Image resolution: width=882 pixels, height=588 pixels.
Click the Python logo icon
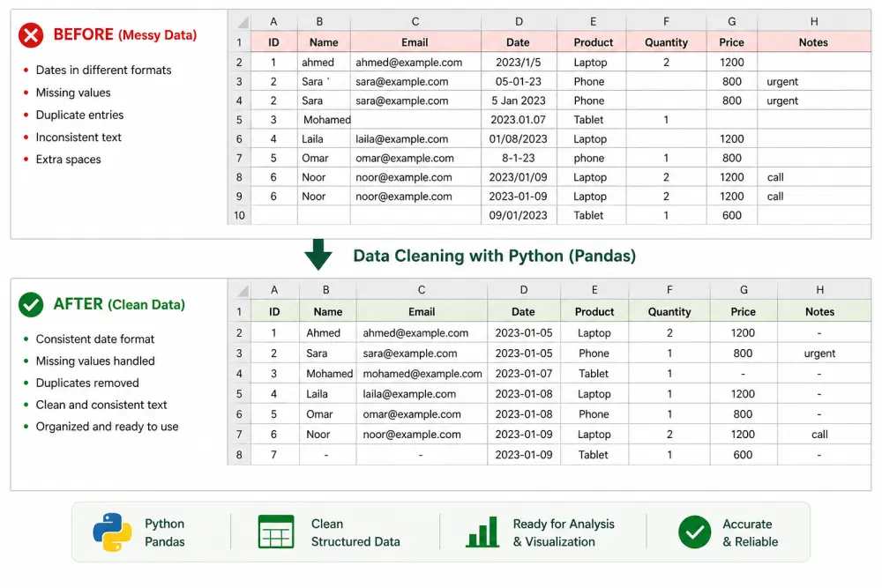[x=113, y=532]
